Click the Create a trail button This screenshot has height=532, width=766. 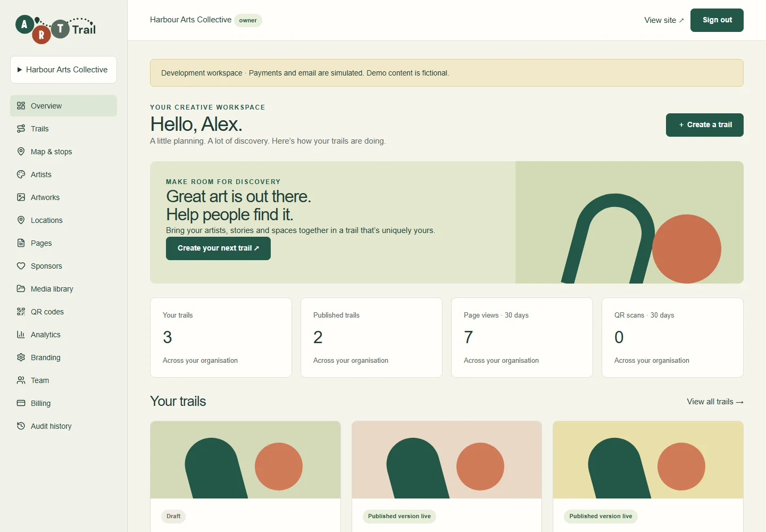tap(704, 125)
